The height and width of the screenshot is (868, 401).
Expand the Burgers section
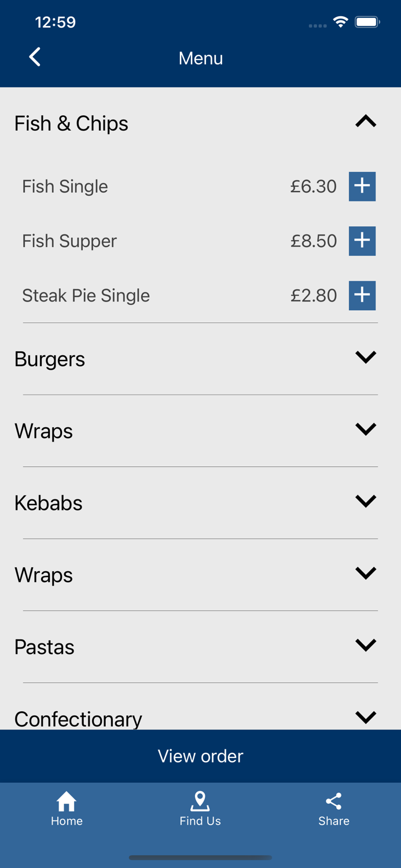pyautogui.click(x=366, y=358)
